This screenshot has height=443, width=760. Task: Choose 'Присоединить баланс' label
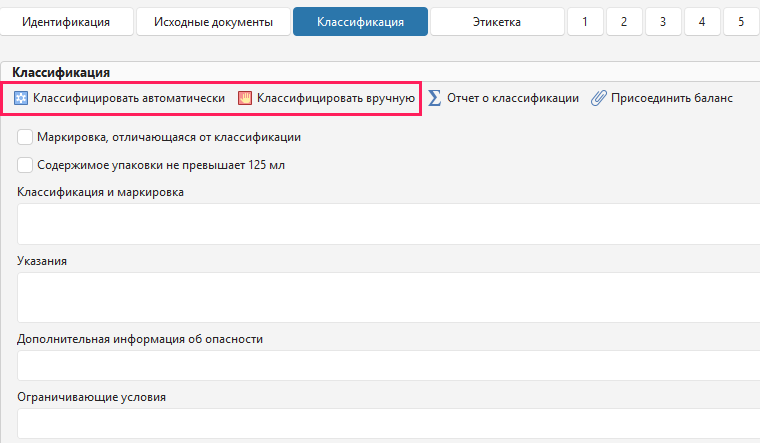(x=672, y=98)
